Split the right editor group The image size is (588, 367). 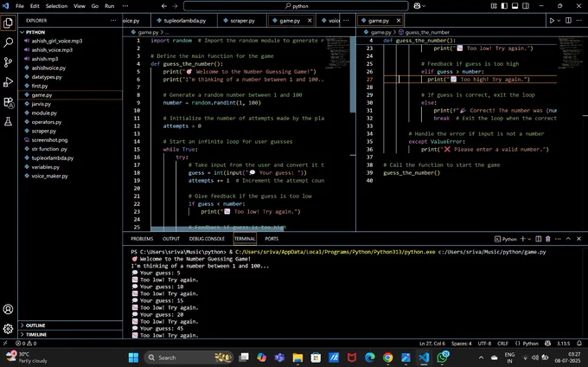[x=568, y=21]
